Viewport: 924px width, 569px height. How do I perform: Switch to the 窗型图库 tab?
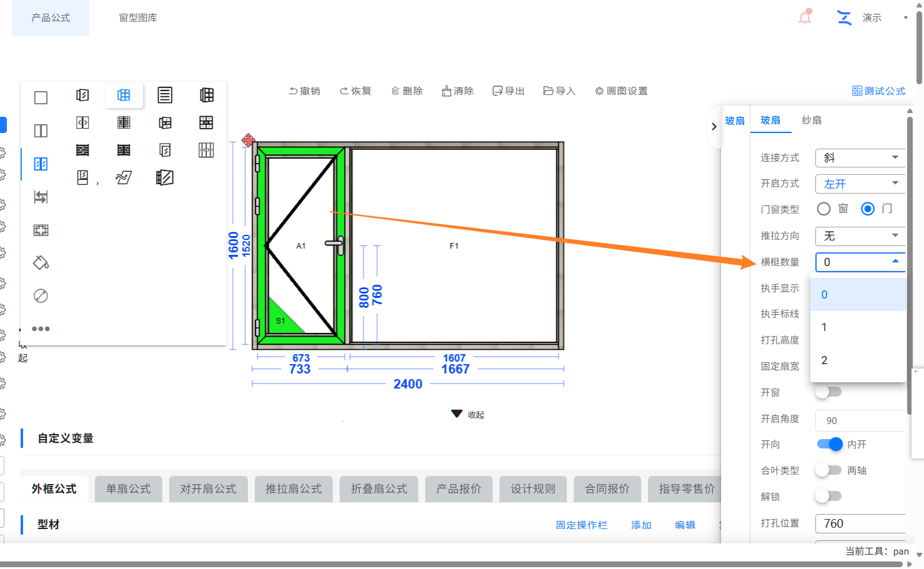138,17
